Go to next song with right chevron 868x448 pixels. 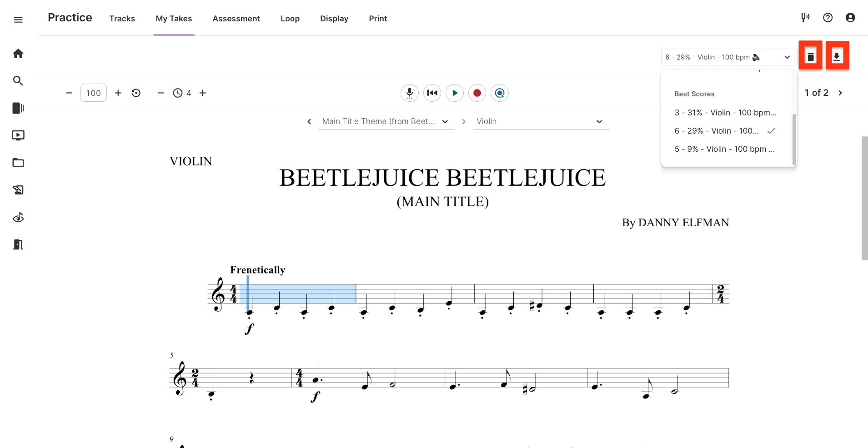(x=464, y=121)
